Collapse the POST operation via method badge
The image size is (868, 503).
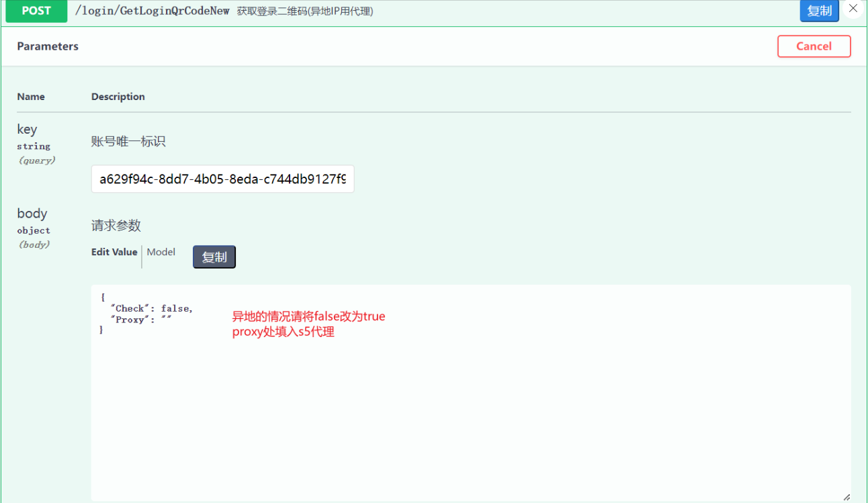pyautogui.click(x=36, y=11)
